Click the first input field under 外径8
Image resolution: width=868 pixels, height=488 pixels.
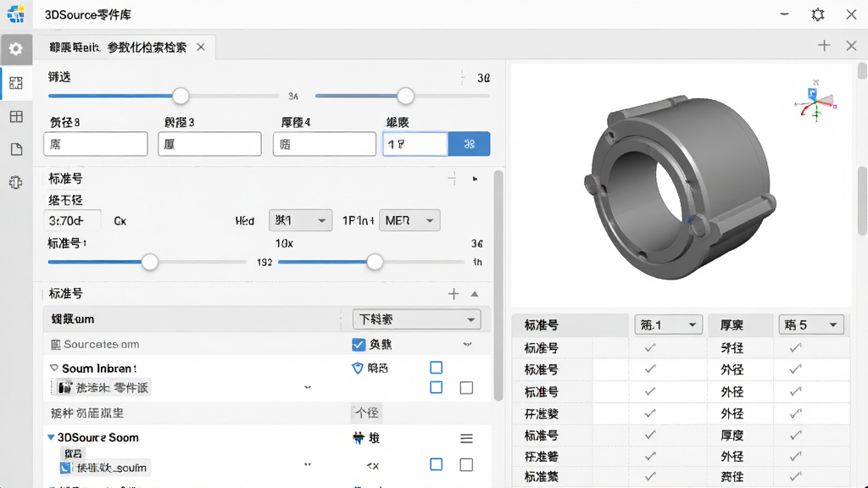pos(96,144)
